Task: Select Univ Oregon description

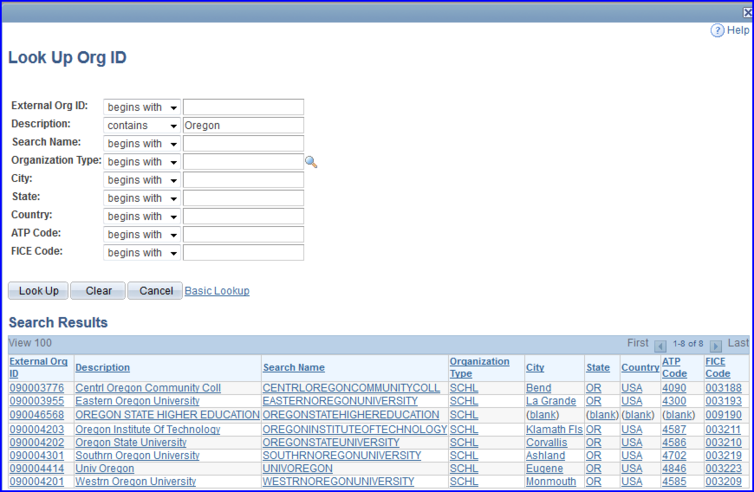Action: (x=104, y=468)
